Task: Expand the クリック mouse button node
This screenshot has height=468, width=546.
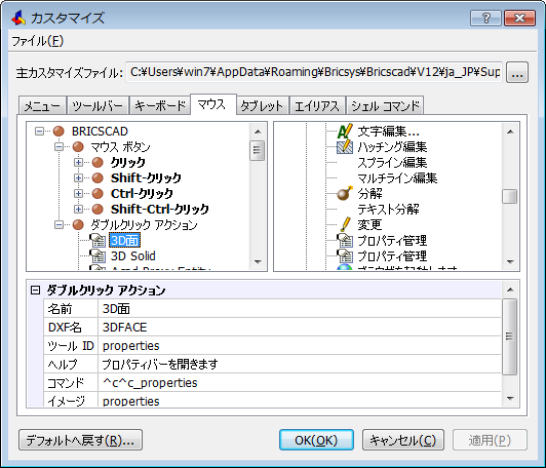Action: point(78,162)
